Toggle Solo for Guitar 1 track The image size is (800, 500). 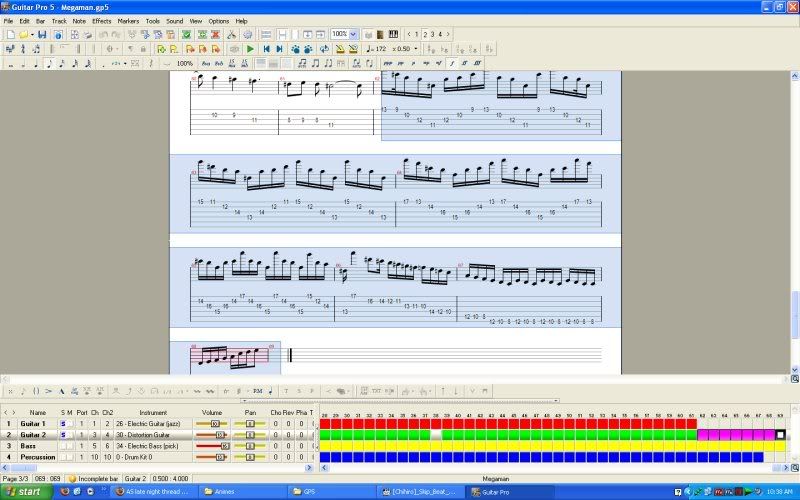(x=62, y=424)
